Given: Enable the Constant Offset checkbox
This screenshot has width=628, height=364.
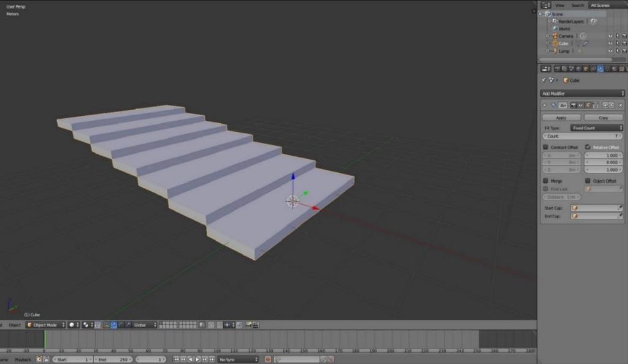Looking at the screenshot, I should (x=545, y=147).
